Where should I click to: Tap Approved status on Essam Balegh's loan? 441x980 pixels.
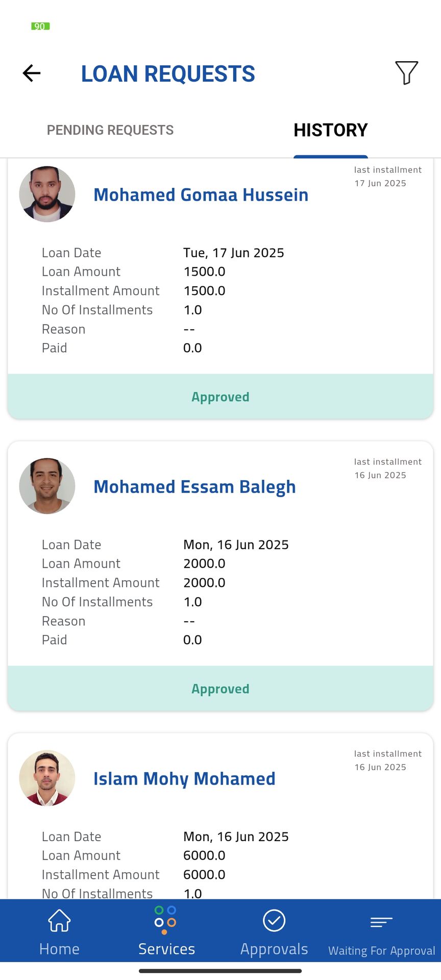click(x=220, y=689)
